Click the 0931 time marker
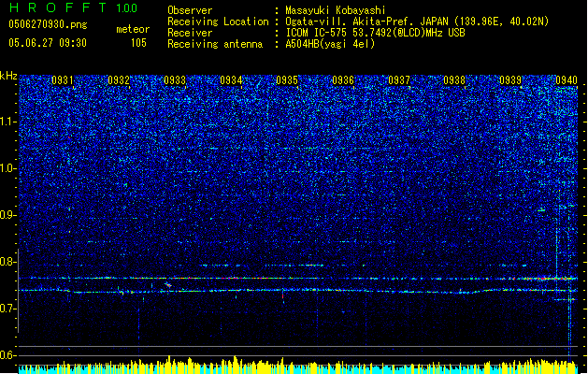Viewport: 588px width, 374px height. coord(63,80)
